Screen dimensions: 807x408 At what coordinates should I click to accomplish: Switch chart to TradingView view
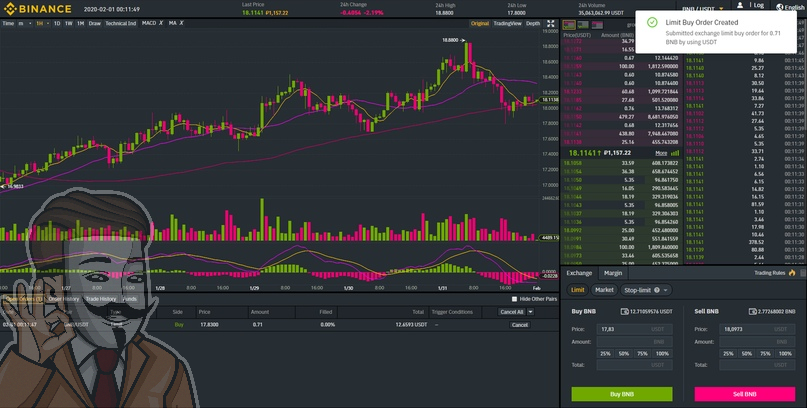507,24
